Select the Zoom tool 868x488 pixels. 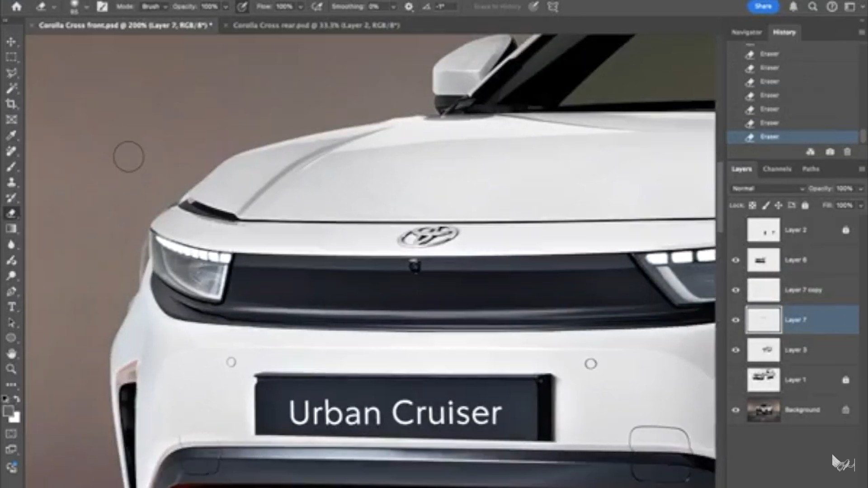11,369
